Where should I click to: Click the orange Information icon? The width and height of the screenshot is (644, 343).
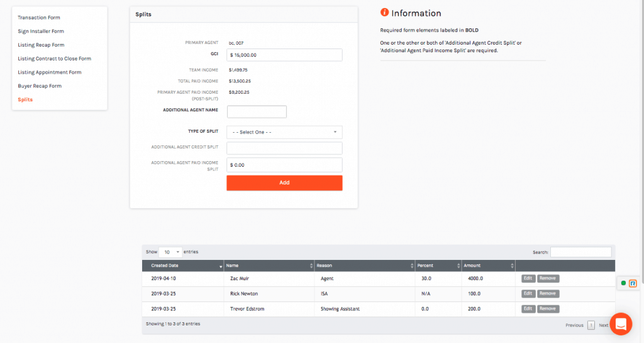click(x=384, y=13)
